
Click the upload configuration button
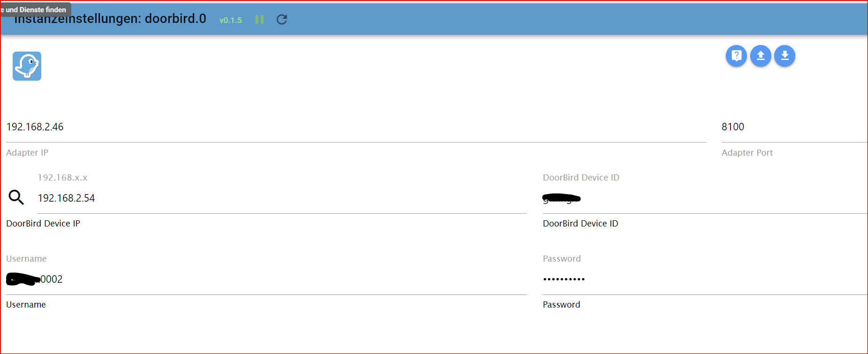(761, 56)
